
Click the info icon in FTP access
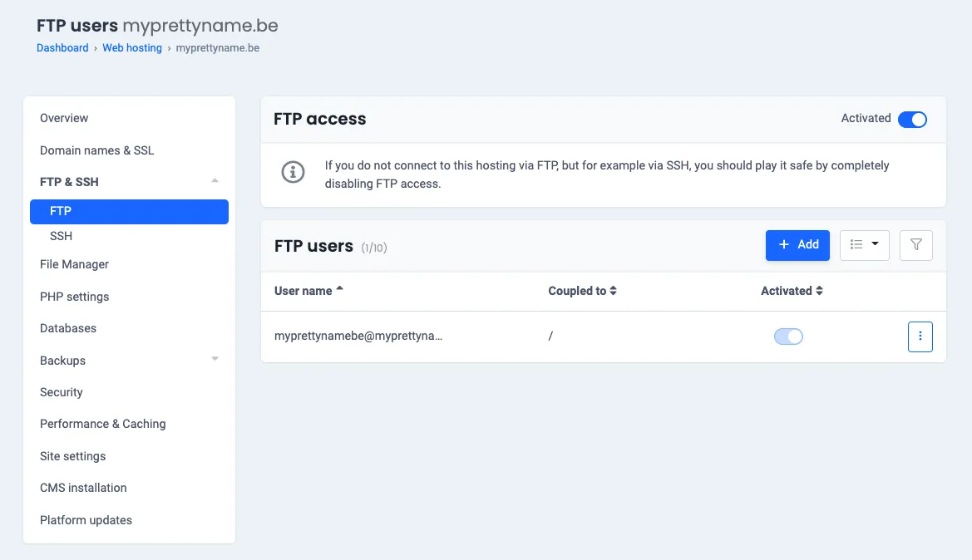292,172
